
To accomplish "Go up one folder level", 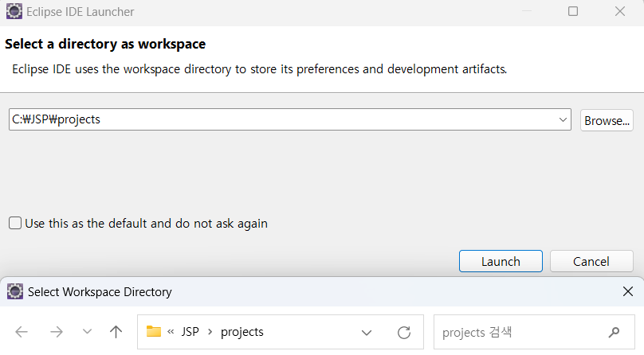I will coord(116,332).
